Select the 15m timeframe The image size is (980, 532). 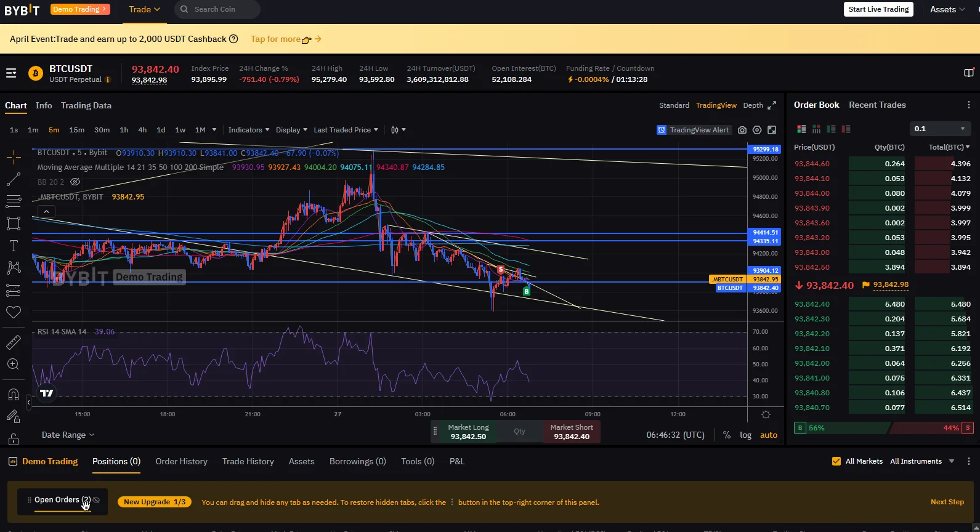click(77, 130)
